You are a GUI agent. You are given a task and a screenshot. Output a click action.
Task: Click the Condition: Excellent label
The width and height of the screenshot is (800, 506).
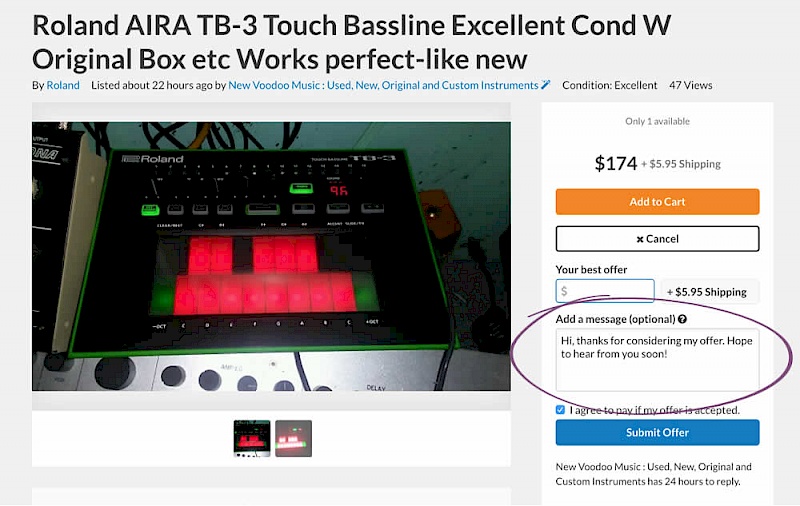tap(609, 85)
